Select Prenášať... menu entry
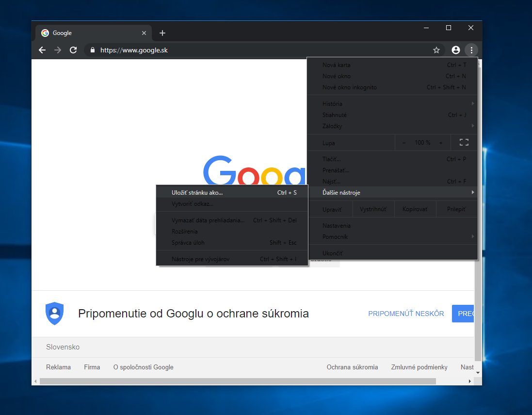The image size is (532, 415). [392, 170]
